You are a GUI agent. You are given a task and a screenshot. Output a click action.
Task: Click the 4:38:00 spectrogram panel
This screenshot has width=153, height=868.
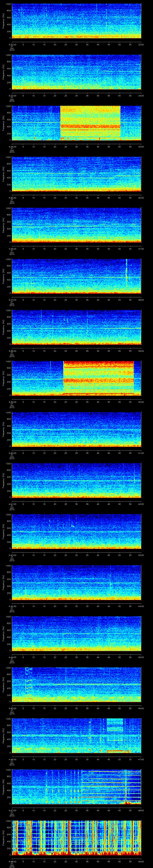coord(76,327)
